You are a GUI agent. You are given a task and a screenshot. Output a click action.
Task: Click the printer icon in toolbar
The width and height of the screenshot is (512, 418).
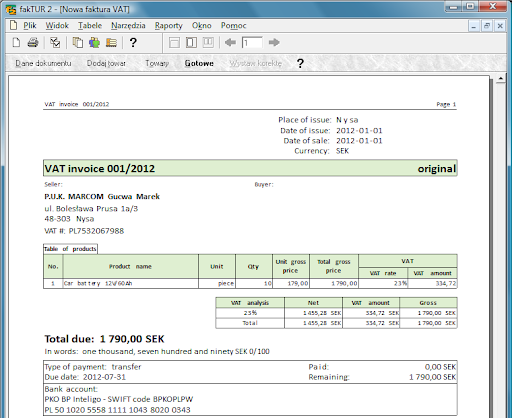point(33,43)
